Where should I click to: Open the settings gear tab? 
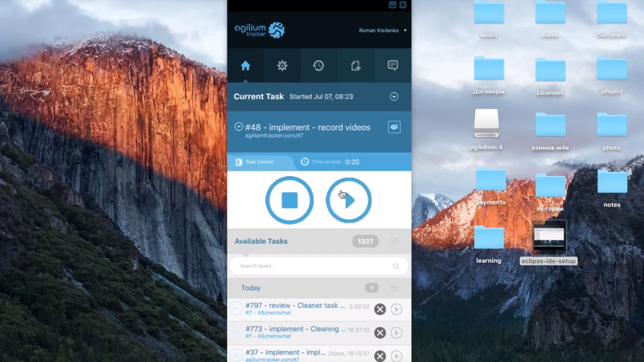(x=282, y=66)
